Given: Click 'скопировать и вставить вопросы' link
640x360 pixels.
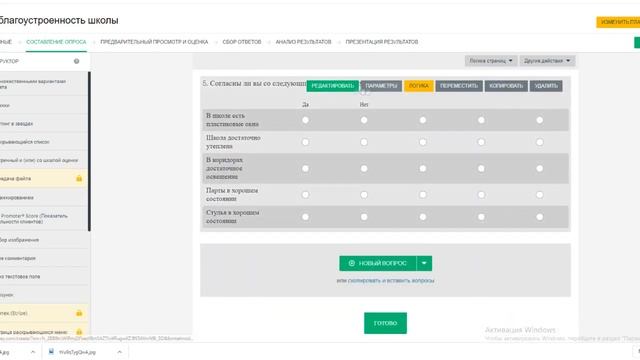Looking at the screenshot, I should pyautogui.click(x=391, y=281).
